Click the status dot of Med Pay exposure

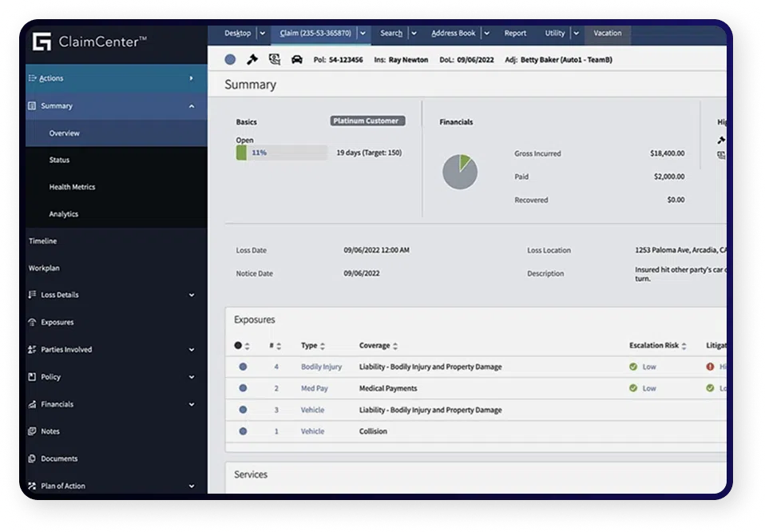click(243, 388)
